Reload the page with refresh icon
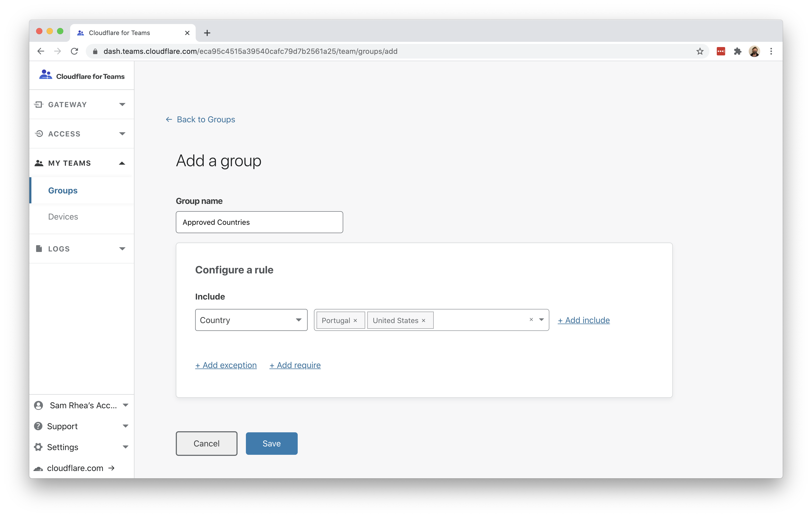 (75, 51)
